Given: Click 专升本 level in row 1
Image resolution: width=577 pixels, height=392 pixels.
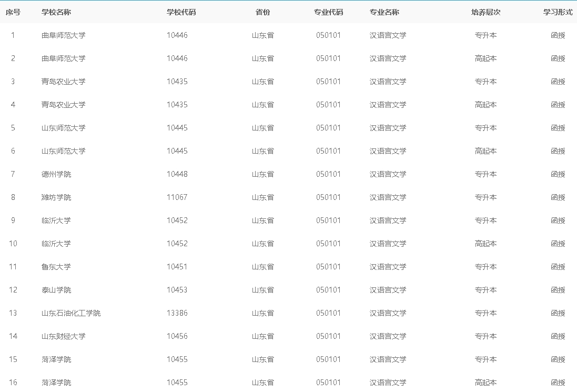Looking at the screenshot, I should [x=485, y=35].
